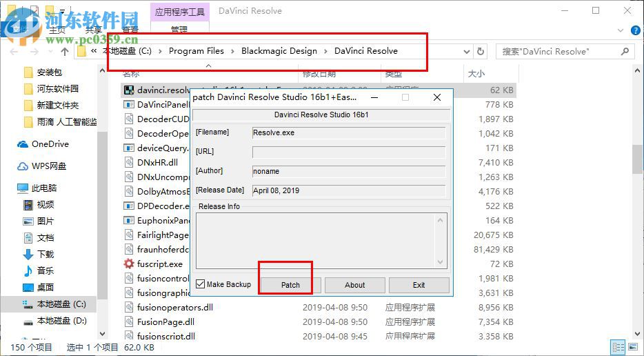Image resolution: width=644 pixels, height=356 pixels.
Task: Switch to details view icon
Action: pyautogui.click(x=618, y=347)
